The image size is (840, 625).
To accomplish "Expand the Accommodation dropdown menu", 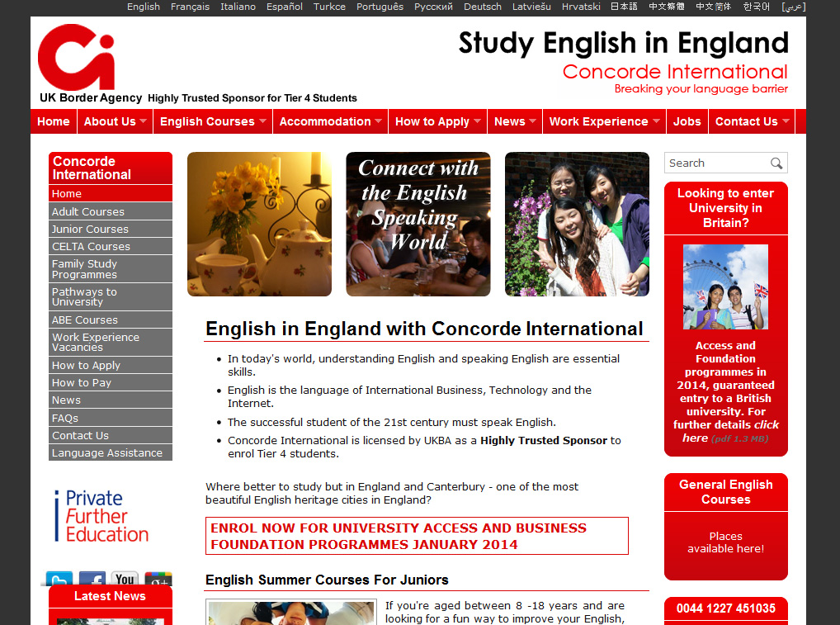I will point(331,121).
